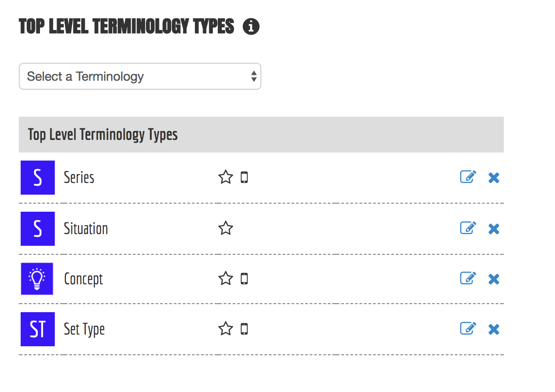Image resolution: width=555 pixels, height=392 pixels.
Task: Toggle the favorite star for Concept
Action: tap(225, 279)
